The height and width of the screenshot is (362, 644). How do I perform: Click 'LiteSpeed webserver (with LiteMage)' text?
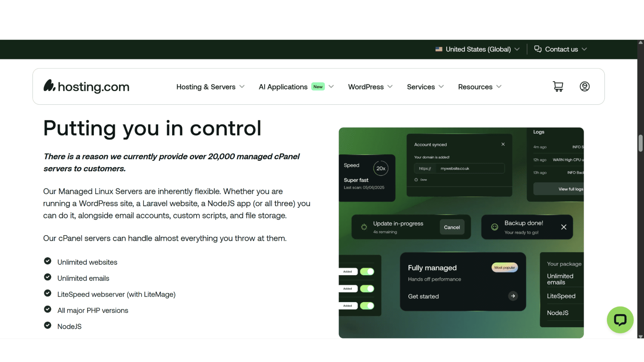[116, 294]
